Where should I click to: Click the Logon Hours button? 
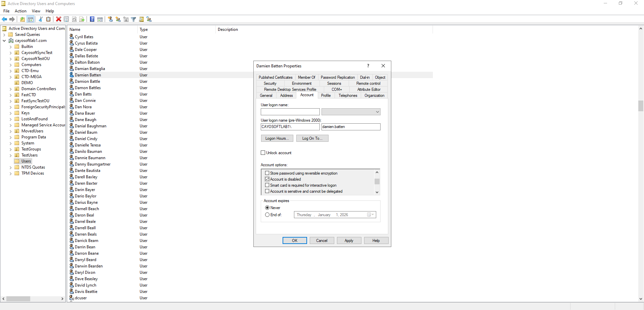point(277,138)
